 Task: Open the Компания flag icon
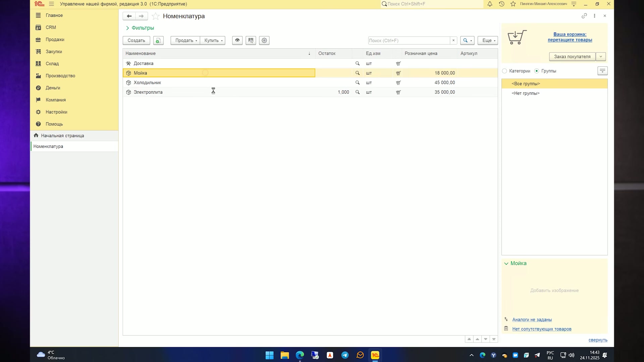pyautogui.click(x=38, y=100)
